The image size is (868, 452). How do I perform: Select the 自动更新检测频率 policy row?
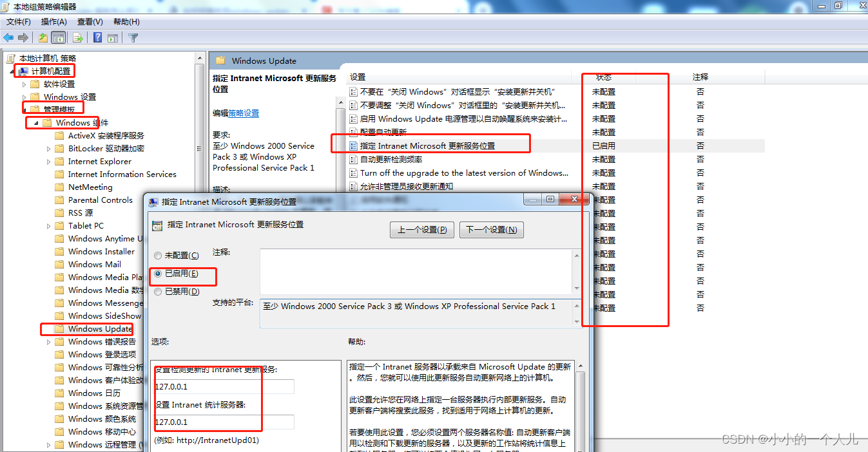click(391, 159)
